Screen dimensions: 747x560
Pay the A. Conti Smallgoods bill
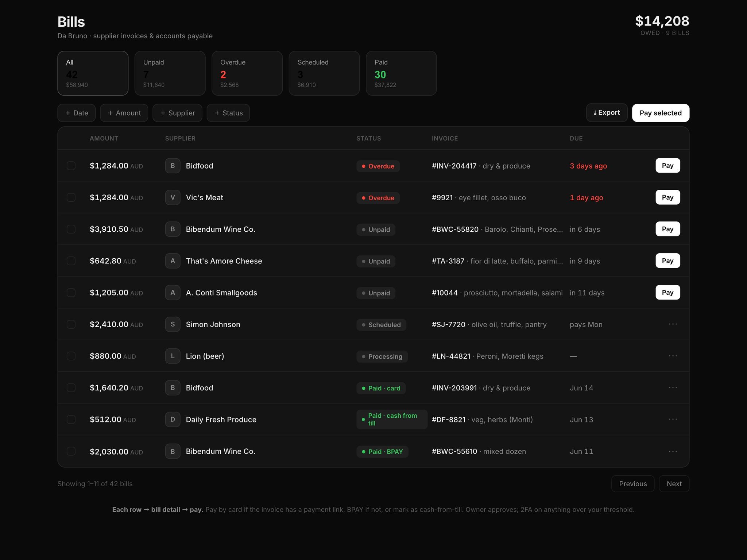tap(668, 293)
